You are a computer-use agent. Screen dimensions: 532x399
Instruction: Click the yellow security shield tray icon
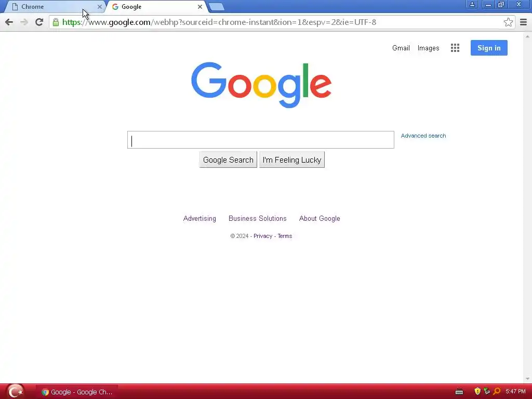[x=477, y=392]
